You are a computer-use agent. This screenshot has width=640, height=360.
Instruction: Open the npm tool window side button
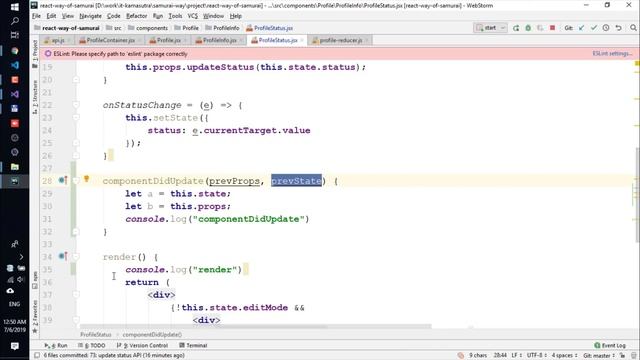pyautogui.click(x=35, y=280)
